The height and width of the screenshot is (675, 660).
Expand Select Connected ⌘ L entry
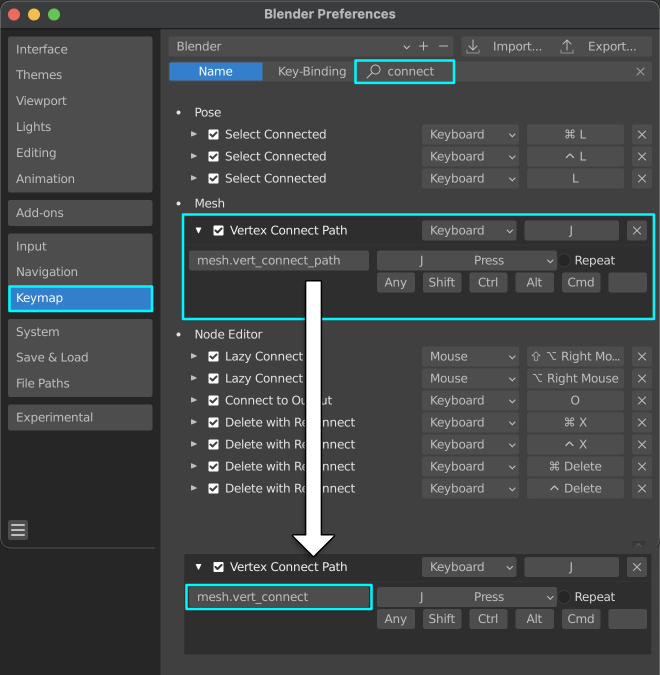tap(194, 134)
